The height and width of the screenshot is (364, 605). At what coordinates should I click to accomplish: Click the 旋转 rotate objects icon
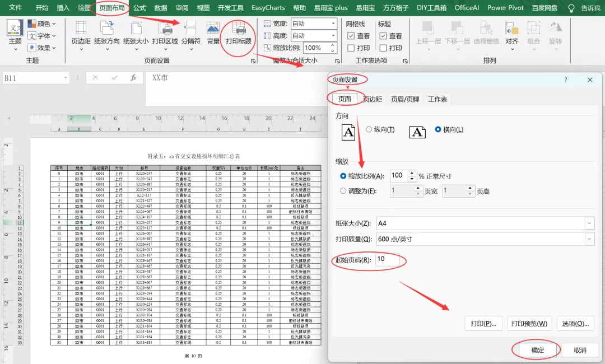(556, 28)
